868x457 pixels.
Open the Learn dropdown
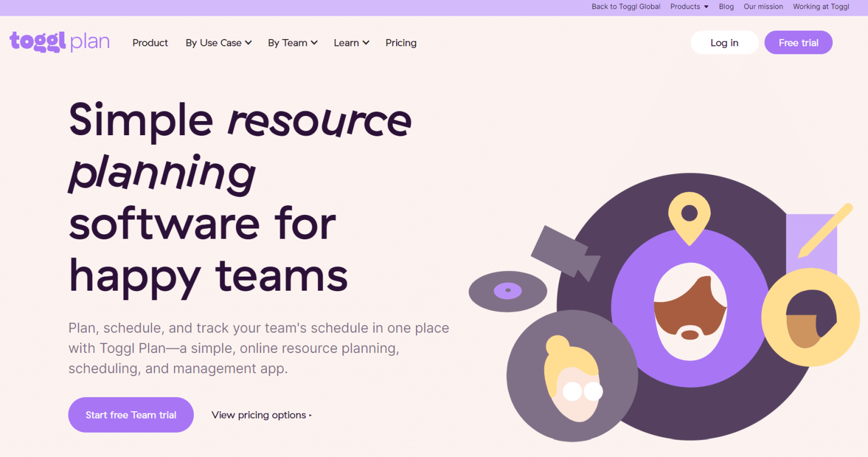pos(351,42)
